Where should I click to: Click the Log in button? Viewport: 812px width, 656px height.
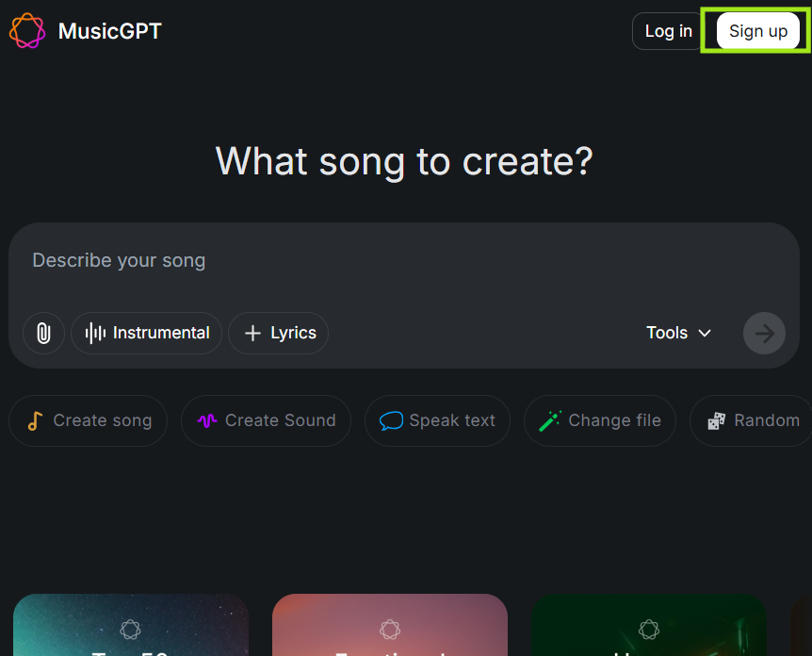coord(668,31)
